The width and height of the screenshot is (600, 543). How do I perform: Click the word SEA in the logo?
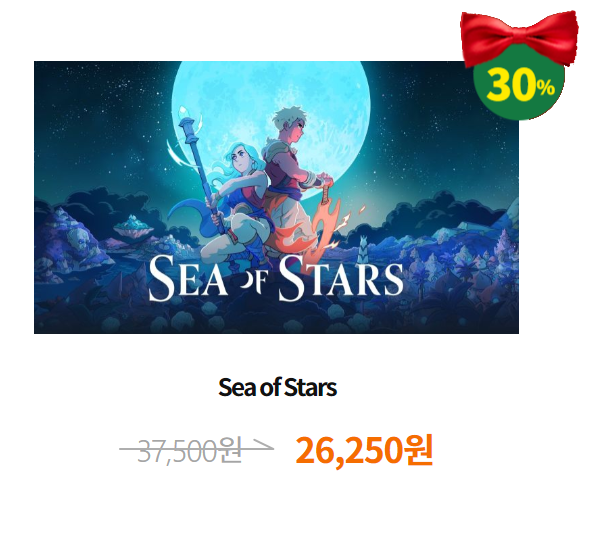(188, 278)
